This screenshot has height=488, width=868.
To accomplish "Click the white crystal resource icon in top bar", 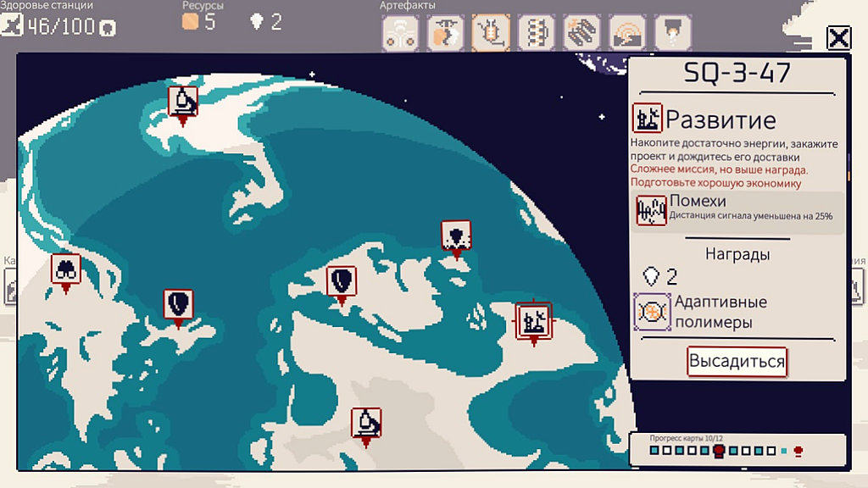I will (x=257, y=21).
